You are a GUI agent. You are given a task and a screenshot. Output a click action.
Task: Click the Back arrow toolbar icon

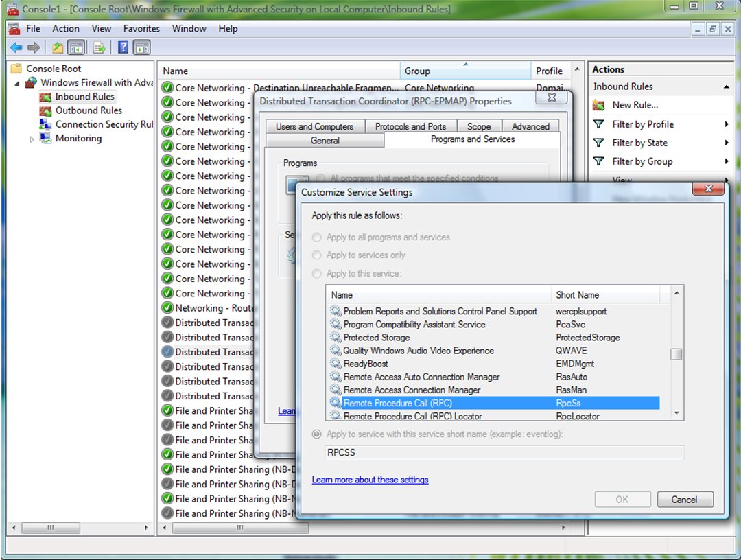pos(16,47)
